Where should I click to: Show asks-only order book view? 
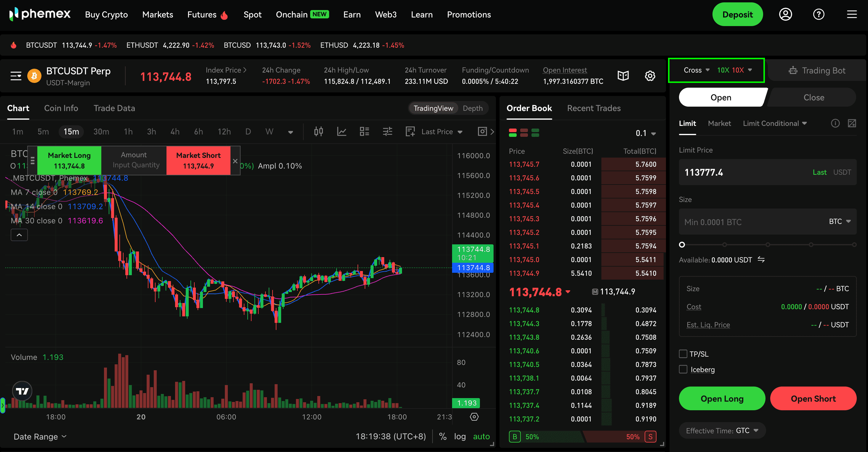point(524,133)
